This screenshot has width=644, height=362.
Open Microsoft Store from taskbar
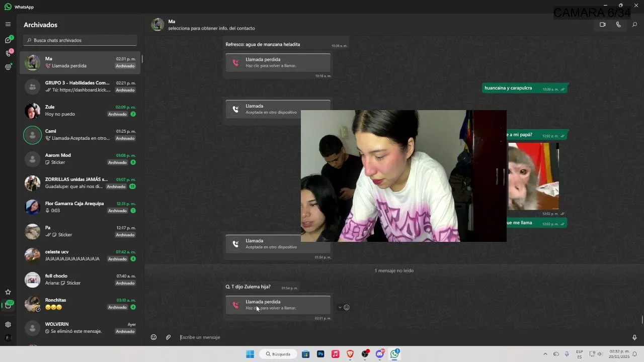tap(305, 354)
